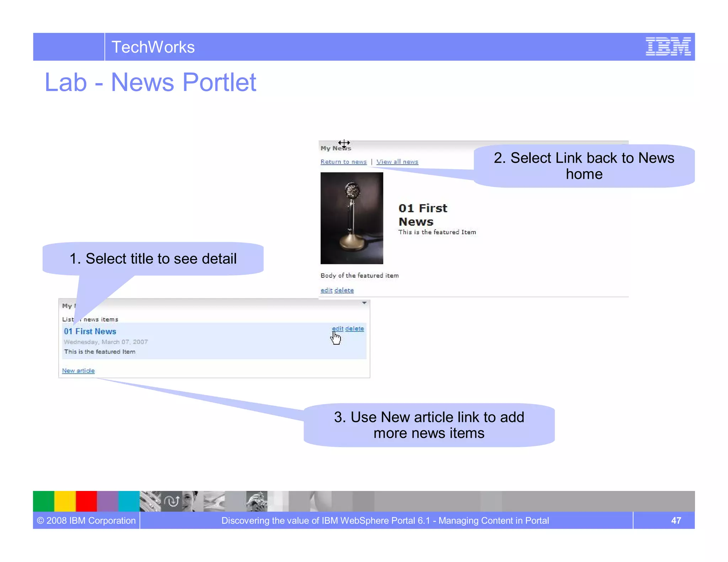The width and height of the screenshot is (728, 562).
Task: Click edit link below featured item body
Action: 326,290
